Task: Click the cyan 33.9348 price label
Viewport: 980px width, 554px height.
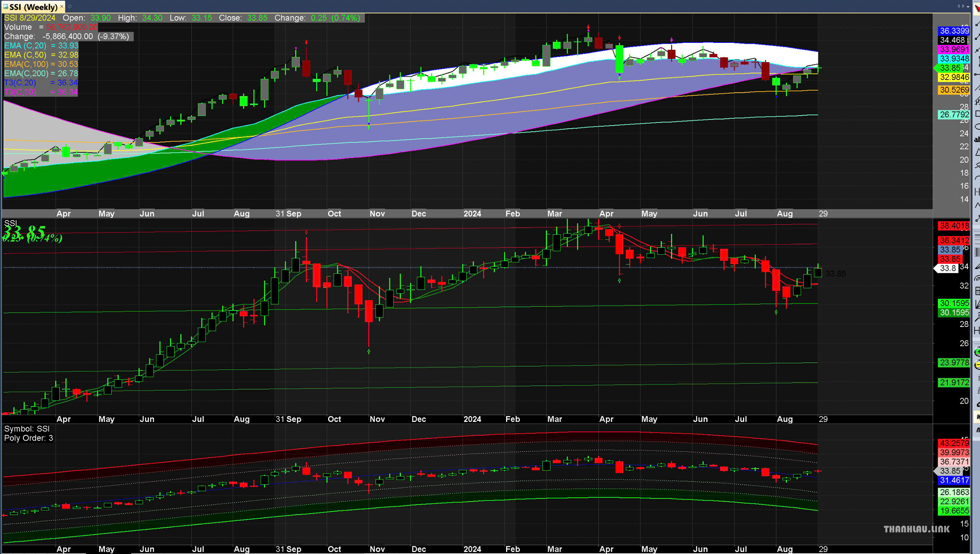Action: (954, 59)
